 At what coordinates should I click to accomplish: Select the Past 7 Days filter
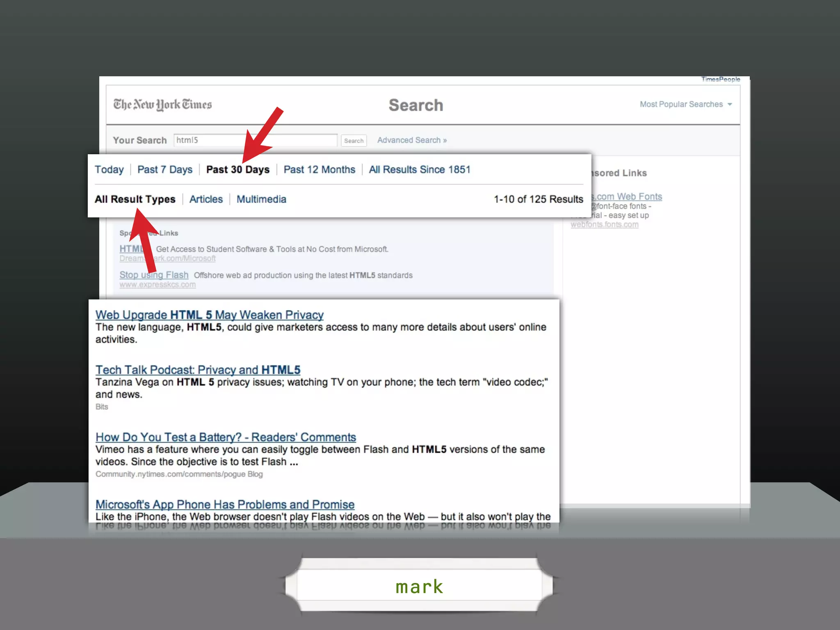(x=165, y=170)
